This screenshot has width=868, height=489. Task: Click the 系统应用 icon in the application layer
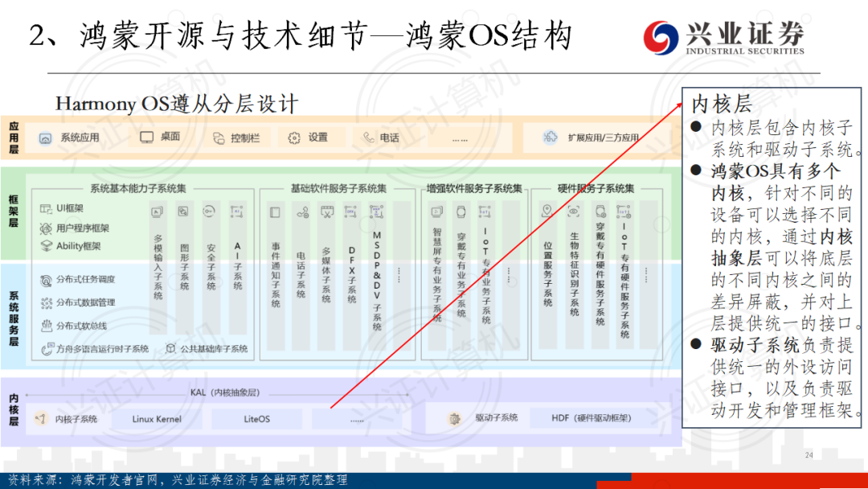coord(46,138)
